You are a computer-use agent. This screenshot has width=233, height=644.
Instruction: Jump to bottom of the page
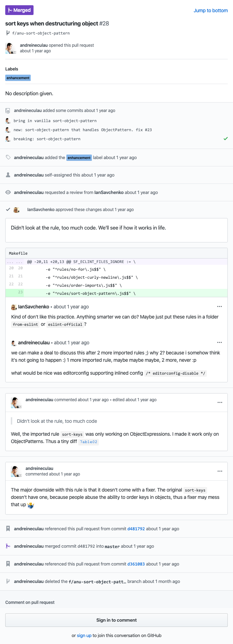coord(211,10)
